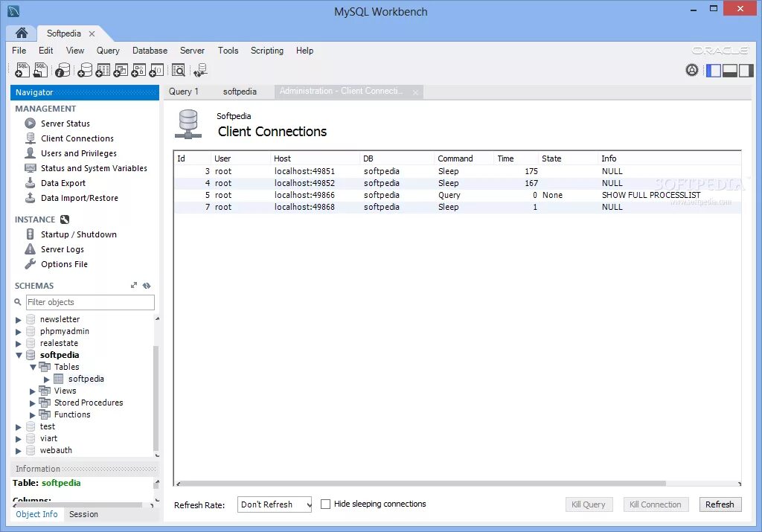762x532 pixels.
Task: Switch to the Query 1 tab
Action: tap(183, 92)
